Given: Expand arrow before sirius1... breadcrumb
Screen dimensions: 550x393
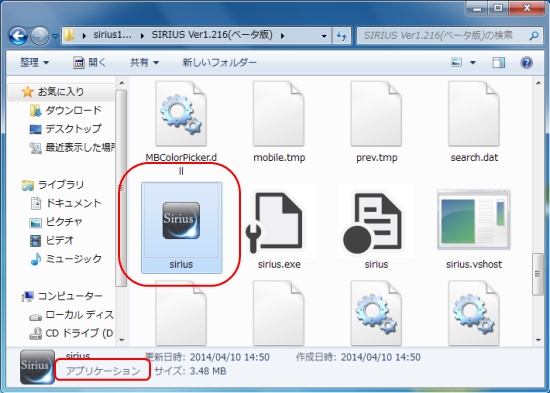Looking at the screenshot, I should coord(84,36).
